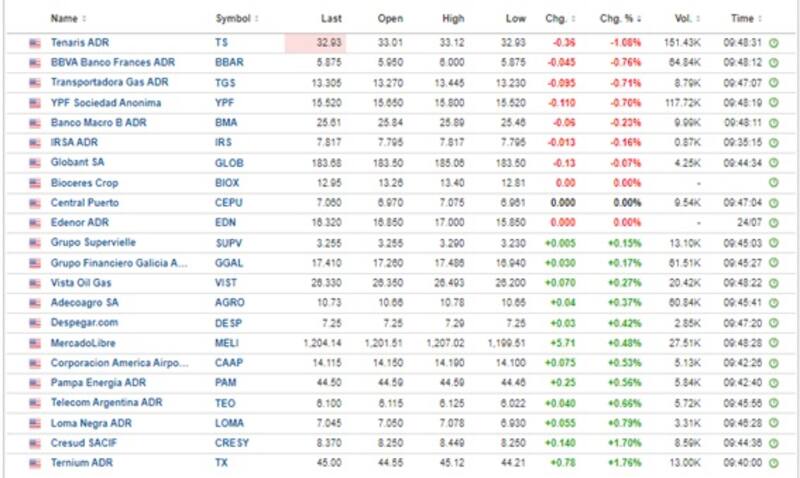Open the Vista Oil Gas stock page
This screenshot has width=800, height=478.
80,283
